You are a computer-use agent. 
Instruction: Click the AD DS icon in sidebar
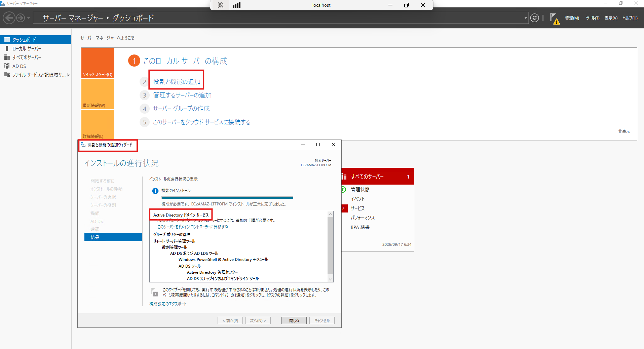7,66
